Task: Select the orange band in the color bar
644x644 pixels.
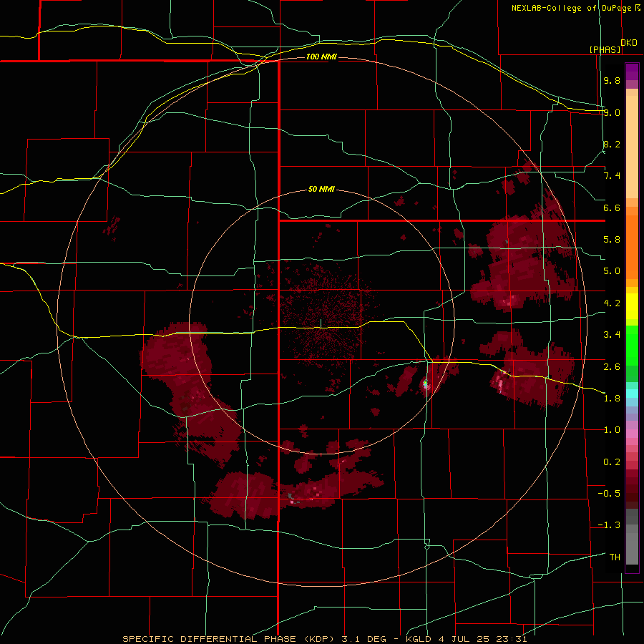Action: 632,246
